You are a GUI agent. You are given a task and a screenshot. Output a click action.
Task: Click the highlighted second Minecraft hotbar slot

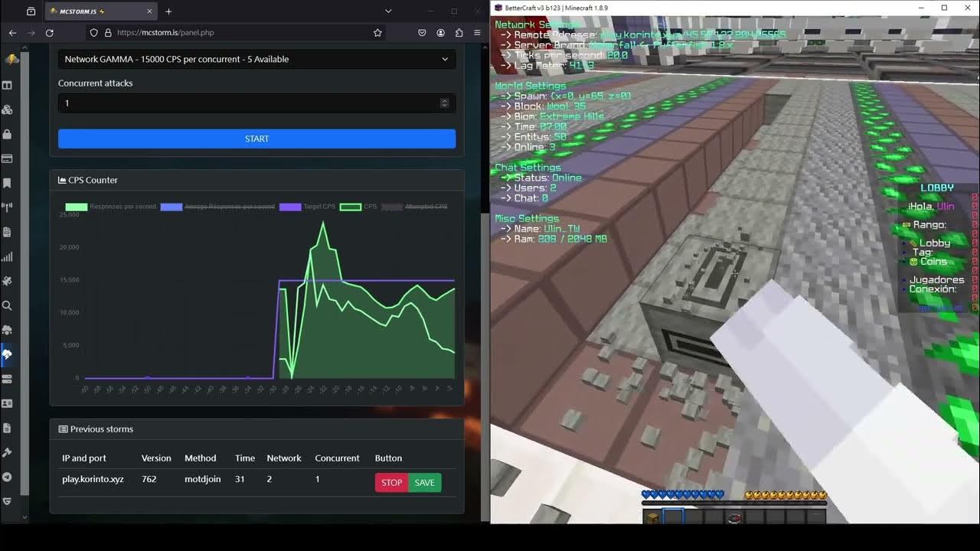[x=673, y=517]
